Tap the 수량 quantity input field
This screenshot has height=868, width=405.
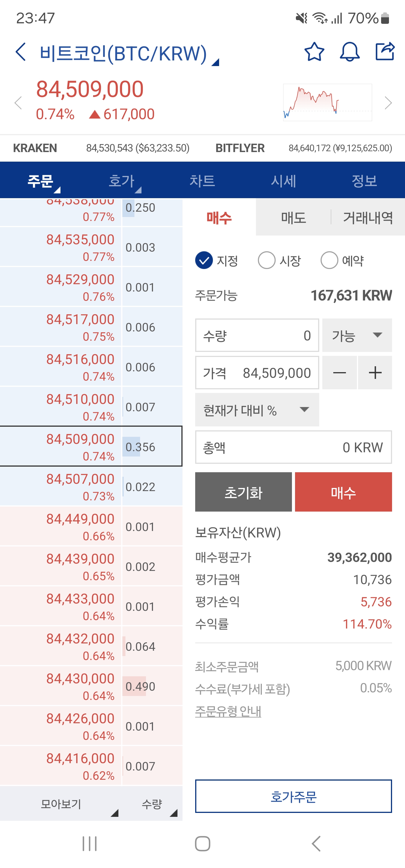pos(257,335)
